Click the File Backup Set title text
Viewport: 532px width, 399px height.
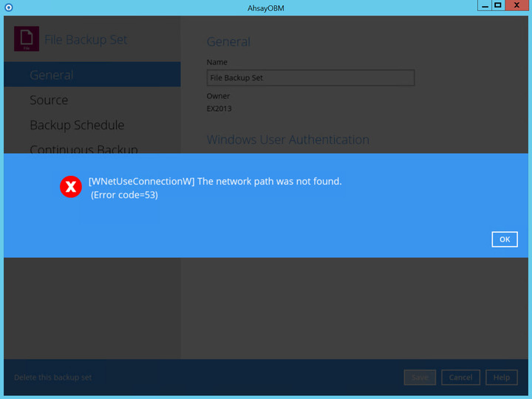86,40
